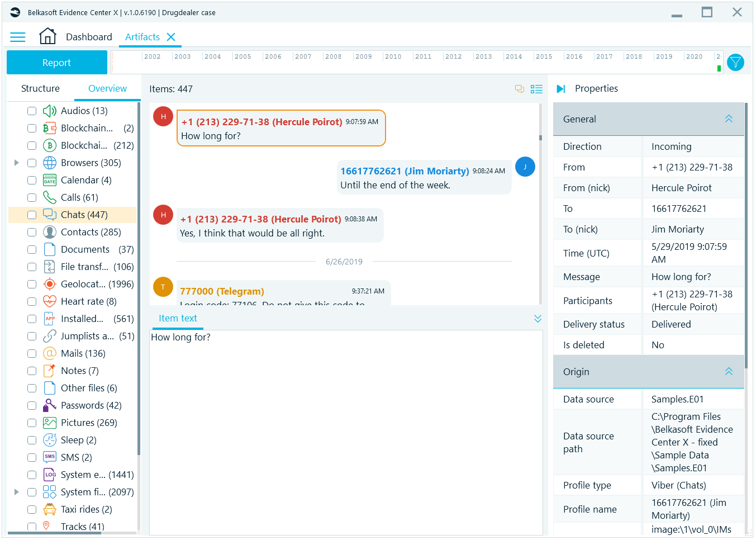This screenshot has height=540, width=756.
Task: Select the Artifacts tab
Action: tap(142, 37)
